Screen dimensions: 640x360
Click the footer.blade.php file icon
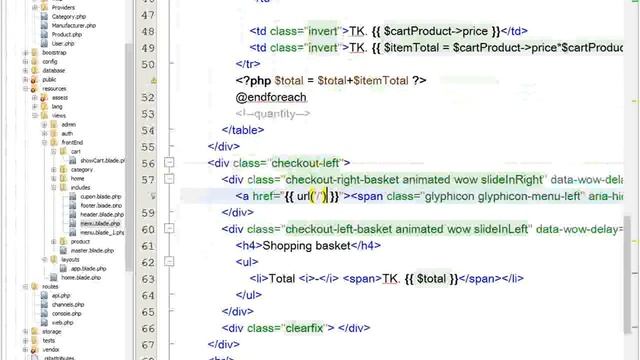(x=73, y=206)
